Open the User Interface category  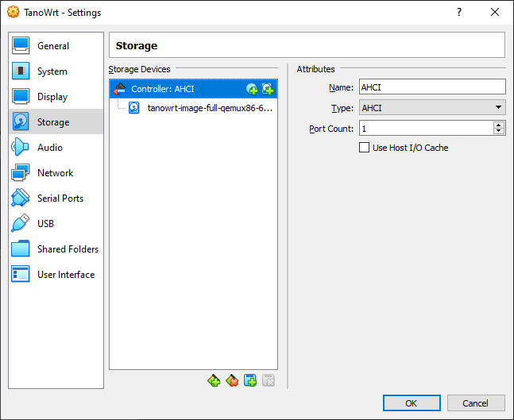click(56, 274)
